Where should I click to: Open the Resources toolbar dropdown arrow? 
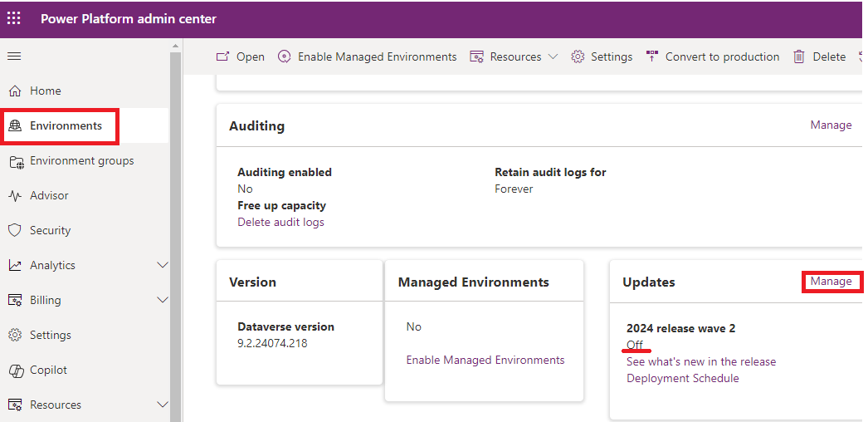click(x=553, y=56)
